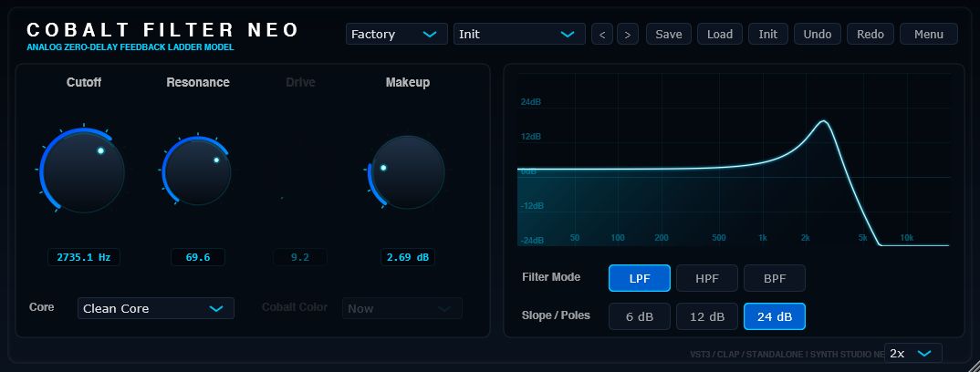
Task: Click the 10k frequency axis label
Action: pyautogui.click(x=906, y=238)
